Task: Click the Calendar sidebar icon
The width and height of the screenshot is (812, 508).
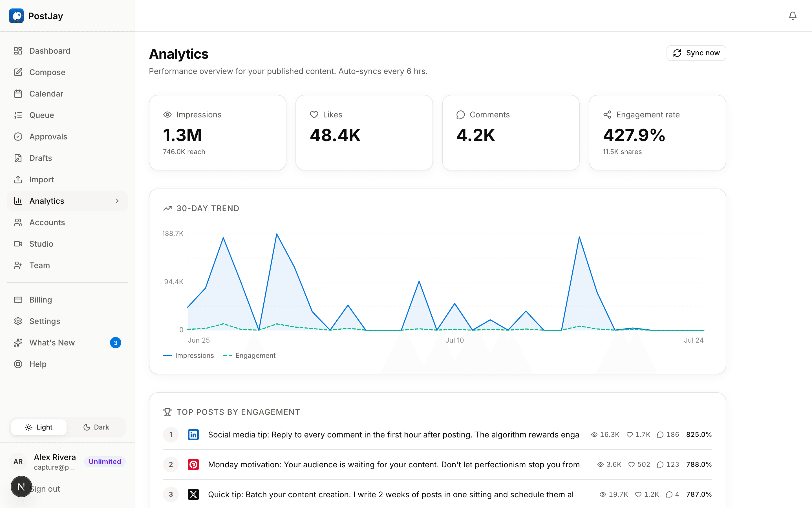Action: tap(18, 94)
